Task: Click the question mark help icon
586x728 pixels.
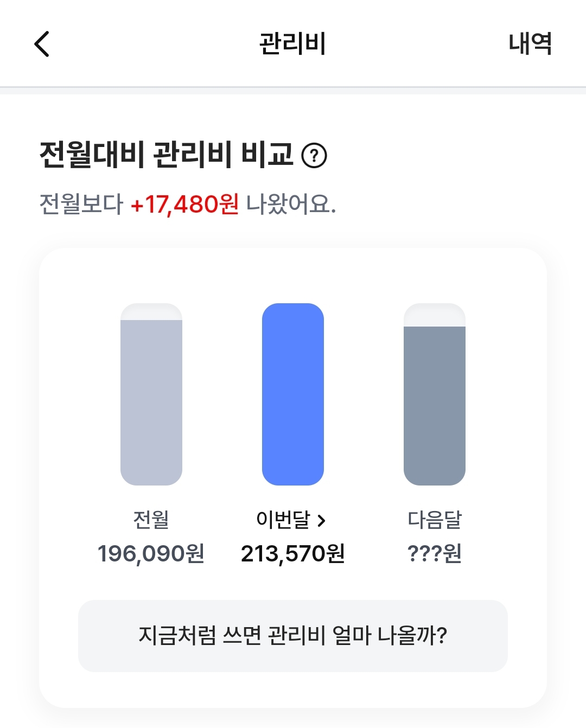Action: (x=314, y=156)
